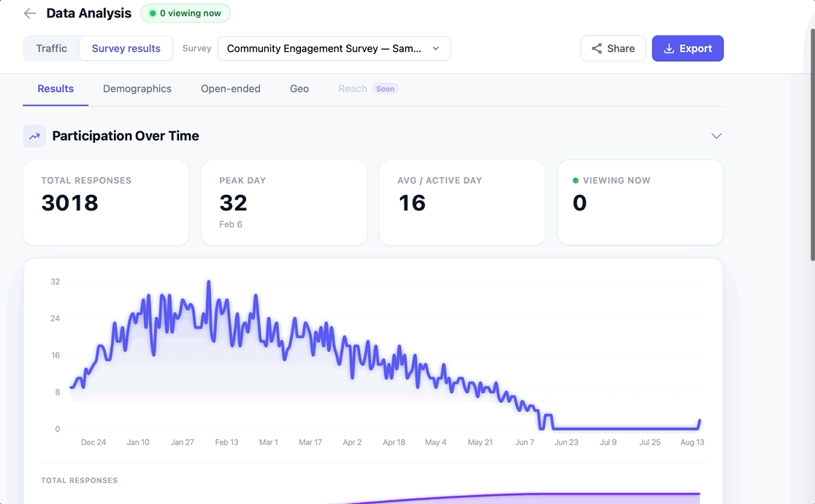Open the Demographics tab
Screen dimensions: 815x504
137,89
